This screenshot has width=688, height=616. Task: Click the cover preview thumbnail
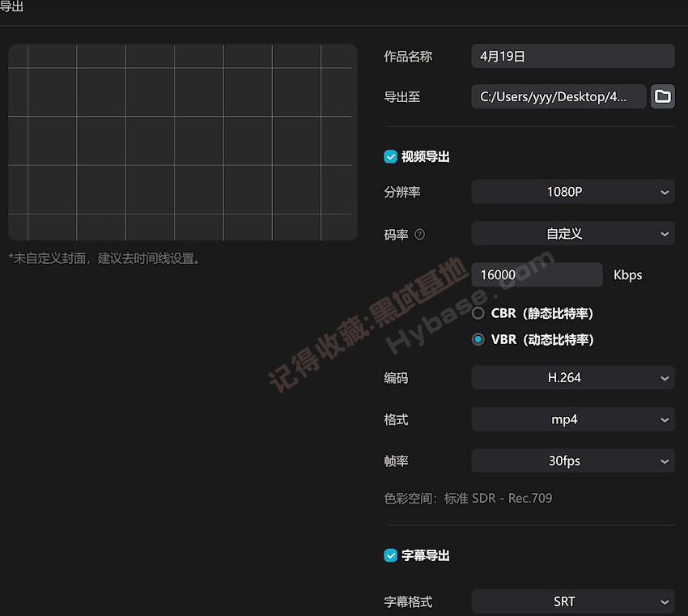(183, 142)
